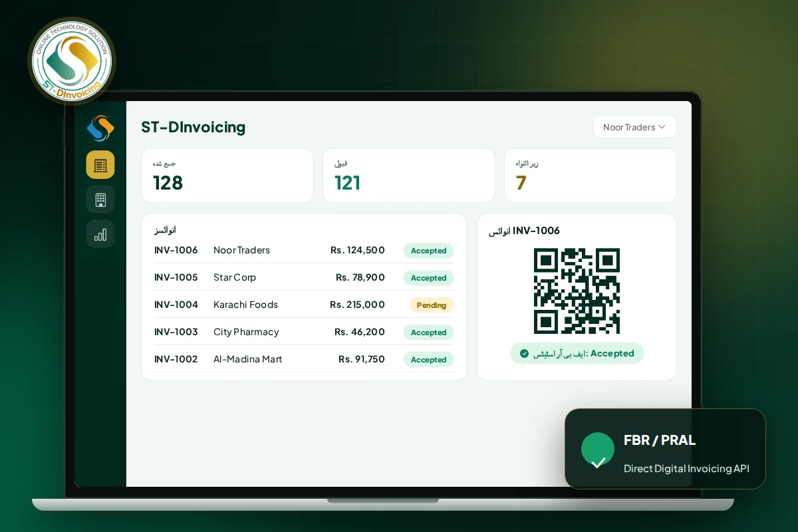Image resolution: width=798 pixels, height=532 pixels.
Task: Open the Noor Traders company dropdown
Action: click(x=634, y=127)
